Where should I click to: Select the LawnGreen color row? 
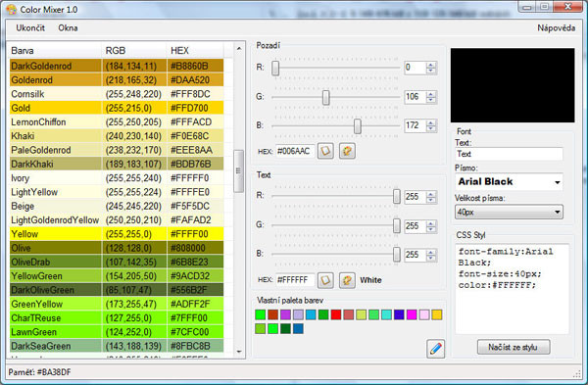(x=117, y=332)
